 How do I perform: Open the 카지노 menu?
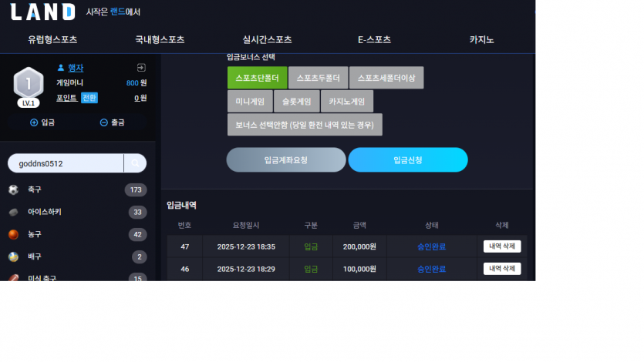pyautogui.click(x=481, y=40)
